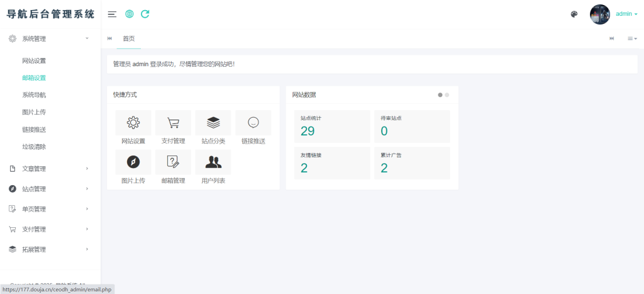Show the first 网站数据 carousel page dot
Image resolution: width=644 pixels, height=294 pixels.
(x=440, y=95)
